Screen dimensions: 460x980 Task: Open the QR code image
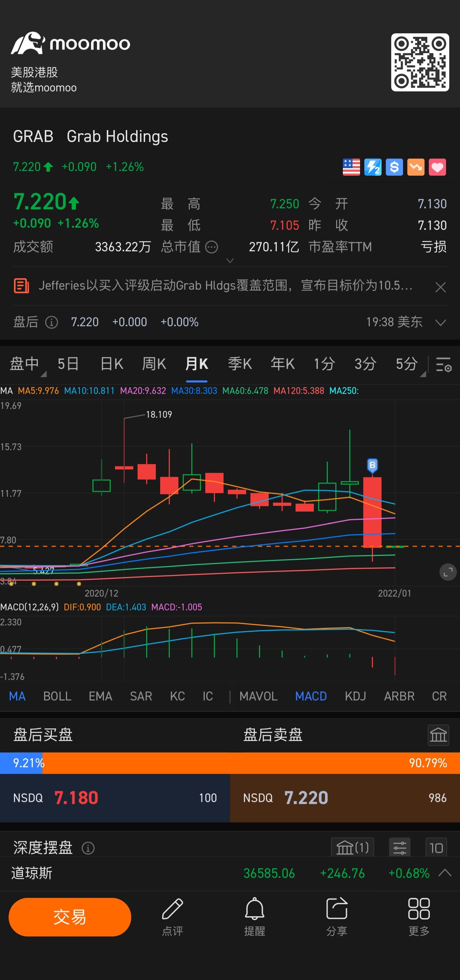420,62
